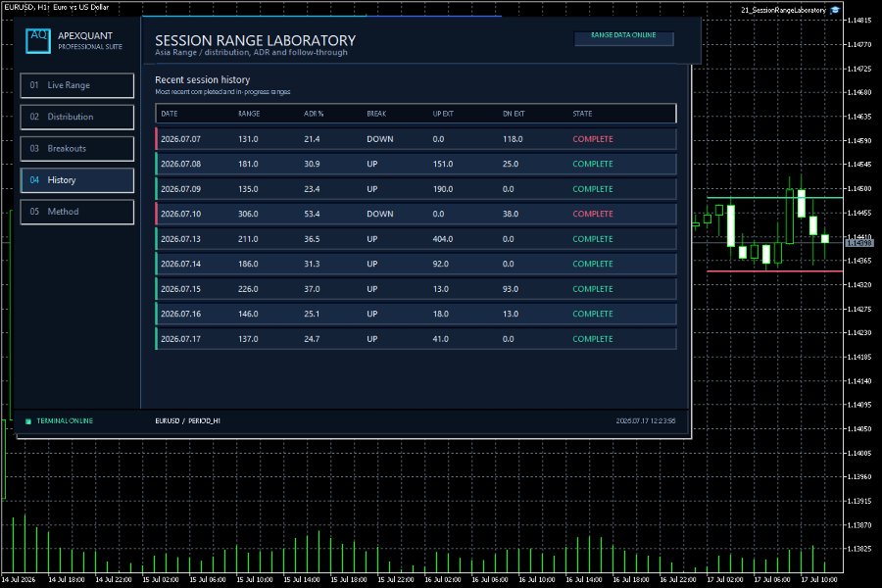Image resolution: width=882 pixels, height=588 pixels.
Task: Click the ApexQuant AQ logo icon
Action: click(37, 41)
